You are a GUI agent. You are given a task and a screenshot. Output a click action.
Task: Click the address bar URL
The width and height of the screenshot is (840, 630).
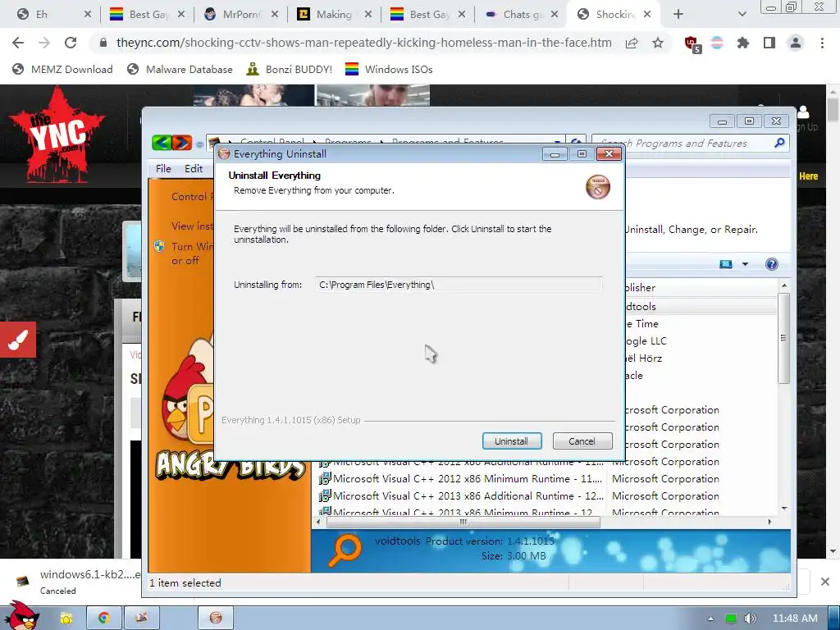tap(363, 43)
